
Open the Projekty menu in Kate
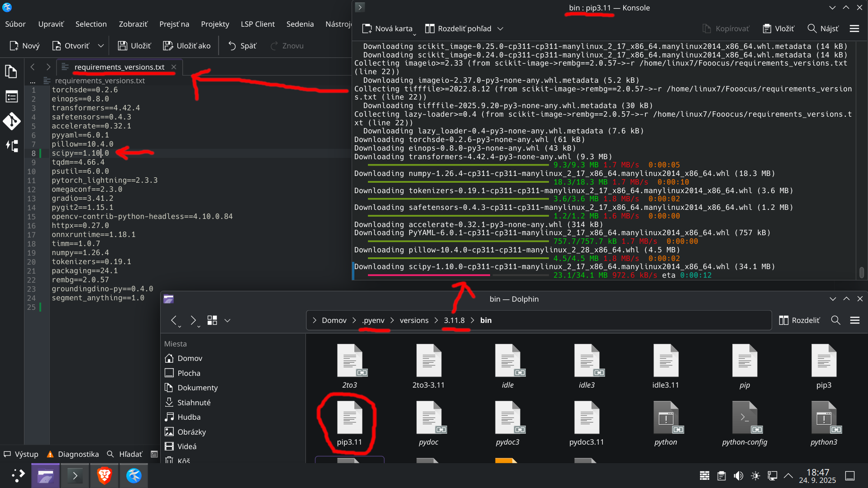pos(215,24)
